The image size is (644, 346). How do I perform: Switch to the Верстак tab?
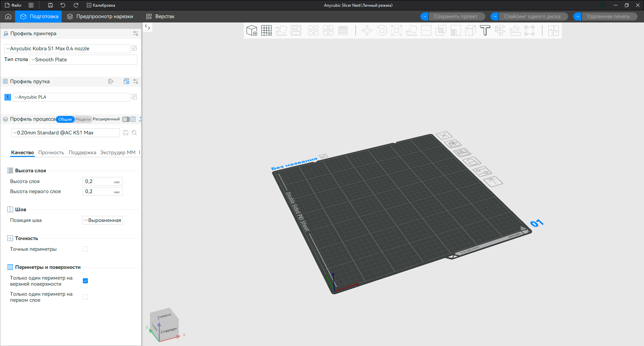[160, 16]
